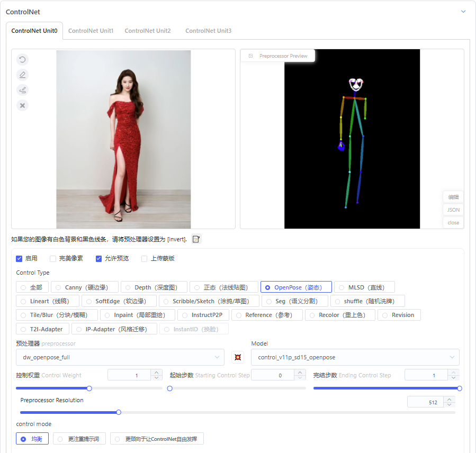
Task: Select Scribble/Sketch control type
Action: [x=209, y=301]
